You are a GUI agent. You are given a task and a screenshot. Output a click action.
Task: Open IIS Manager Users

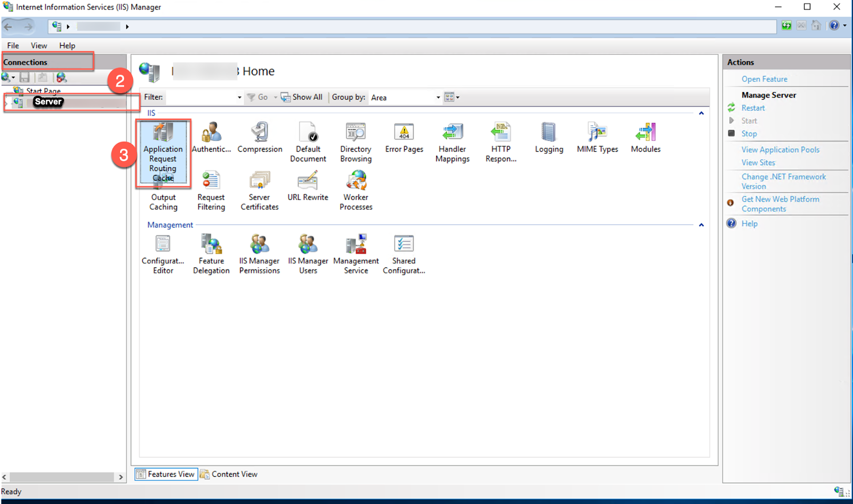pos(308,255)
